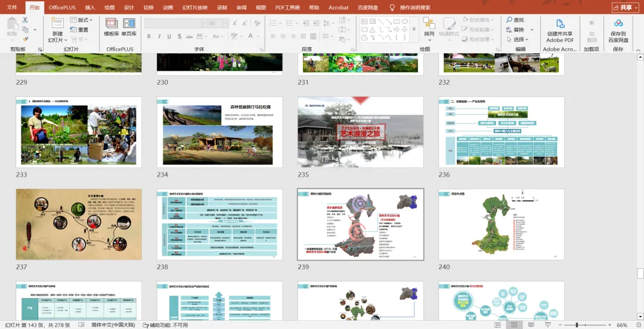This screenshot has width=644, height=329.
Task: Select slide thumbnail 240 map
Action: coord(501,224)
